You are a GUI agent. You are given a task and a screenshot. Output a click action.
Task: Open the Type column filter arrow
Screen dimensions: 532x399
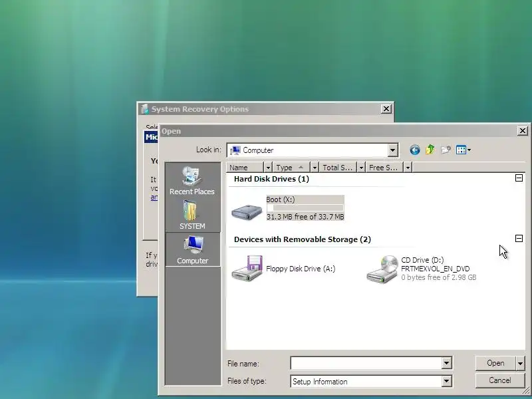[x=315, y=168]
